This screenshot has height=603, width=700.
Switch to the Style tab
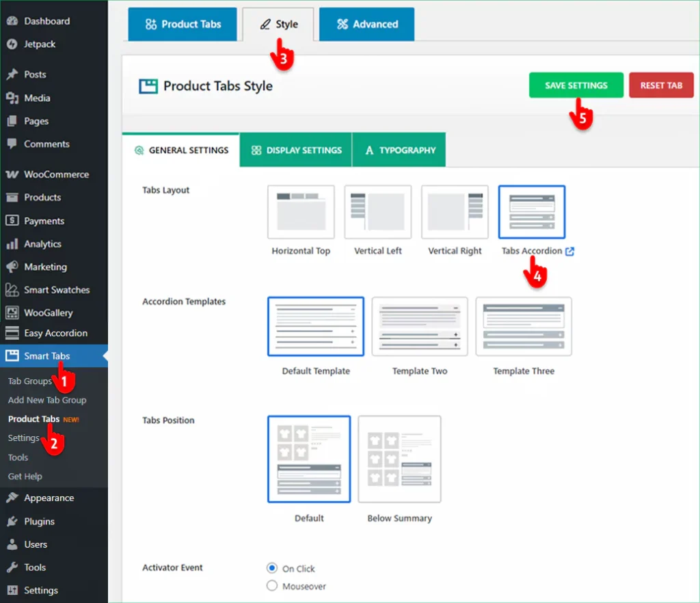click(x=279, y=24)
